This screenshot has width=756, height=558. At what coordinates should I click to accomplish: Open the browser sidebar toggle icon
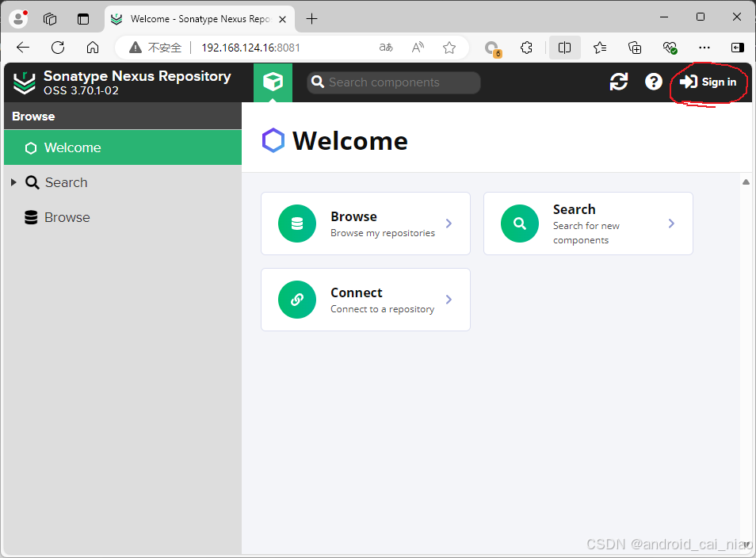tap(738, 48)
